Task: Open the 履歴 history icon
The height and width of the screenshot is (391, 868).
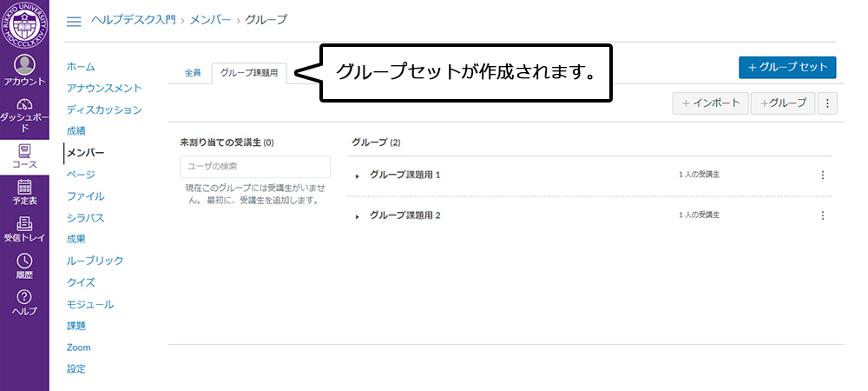Action: [24, 266]
